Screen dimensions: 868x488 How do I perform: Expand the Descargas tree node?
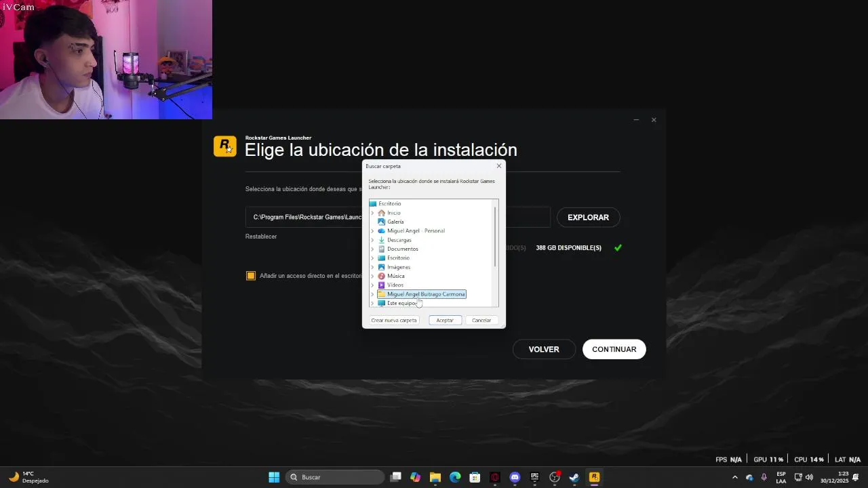point(372,240)
